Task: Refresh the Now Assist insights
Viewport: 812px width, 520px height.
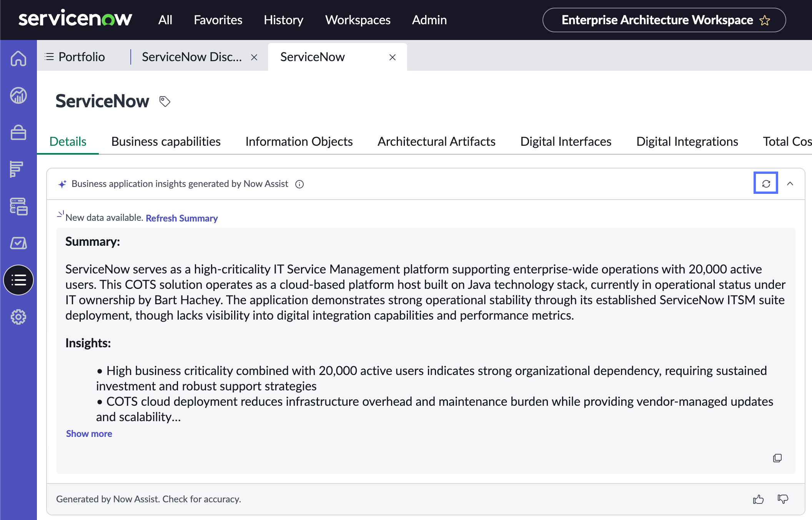Action: point(766,183)
